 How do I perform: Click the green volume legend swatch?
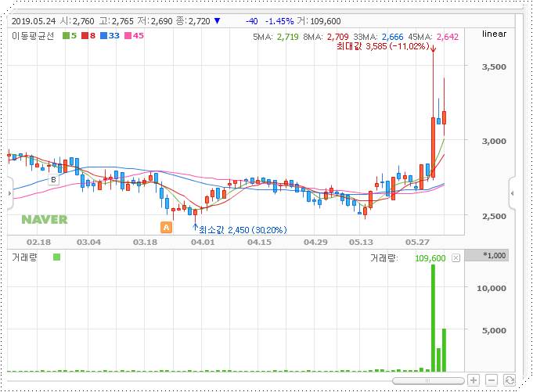pyautogui.click(x=57, y=257)
